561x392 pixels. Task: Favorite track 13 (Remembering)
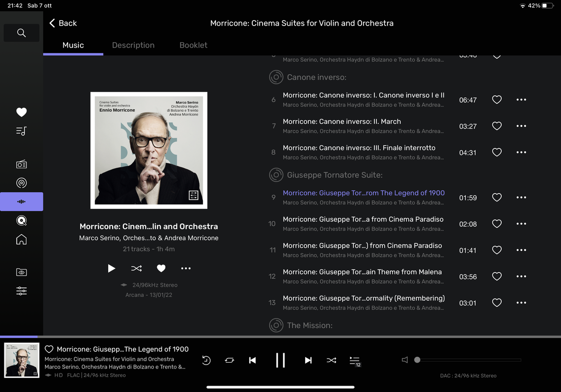pyautogui.click(x=497, y=303)
